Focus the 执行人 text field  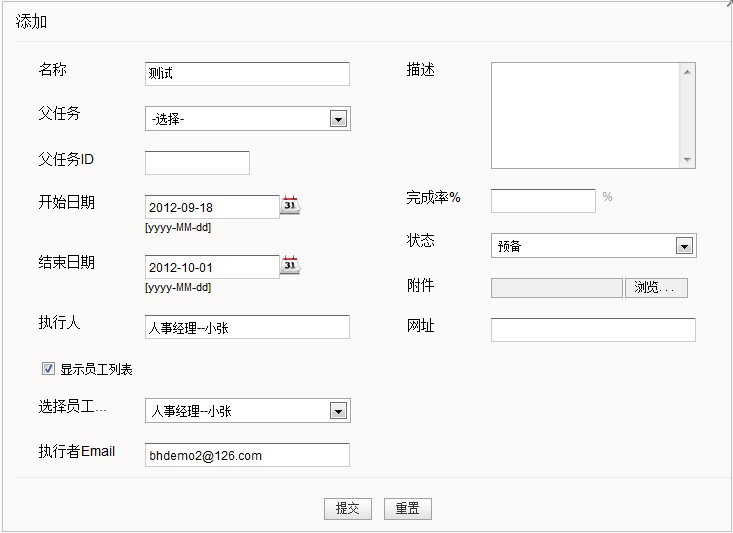(x=247, y=327)
